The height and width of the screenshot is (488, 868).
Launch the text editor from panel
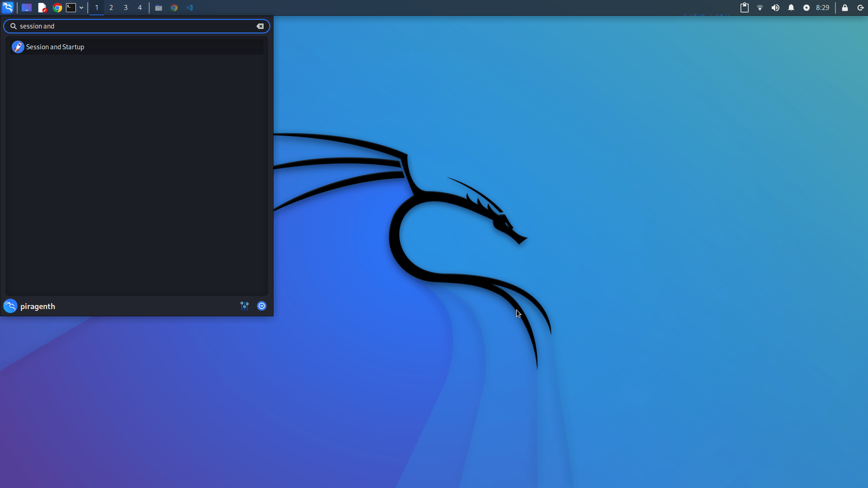pos(42,8)
